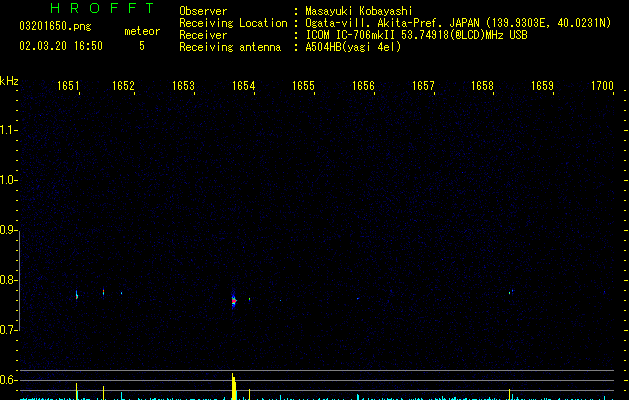Click the Receiving Location label
Screen dimensions: 629x400
[233, 23]
